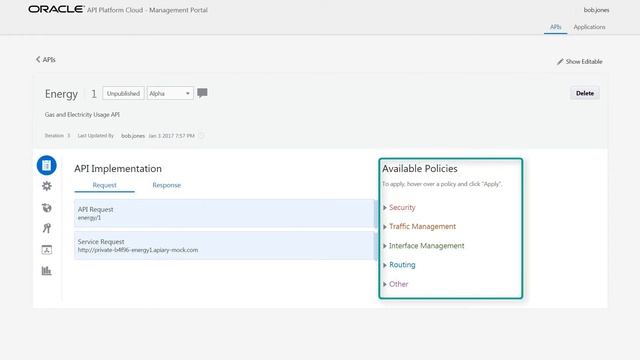The image size is (640, 360).
Task: Click the Unpublished status button
Action: click(x=123, y=93)
